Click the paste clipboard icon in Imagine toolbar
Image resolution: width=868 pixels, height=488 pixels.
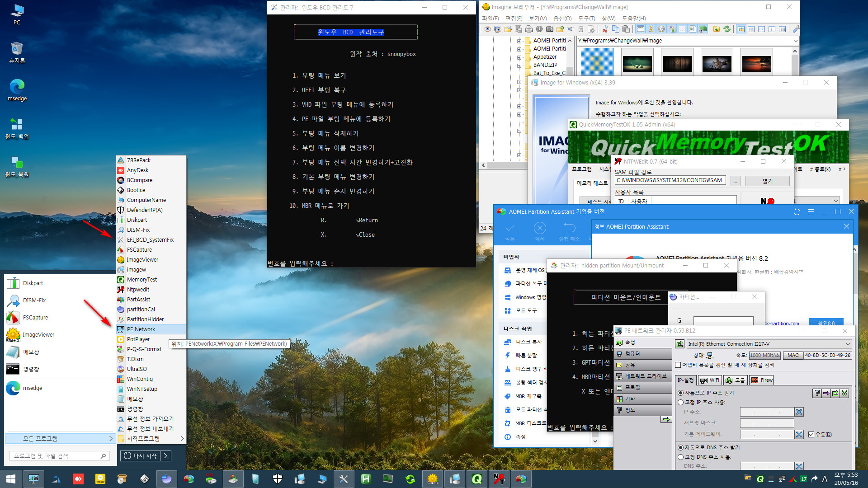coord(626,29)
